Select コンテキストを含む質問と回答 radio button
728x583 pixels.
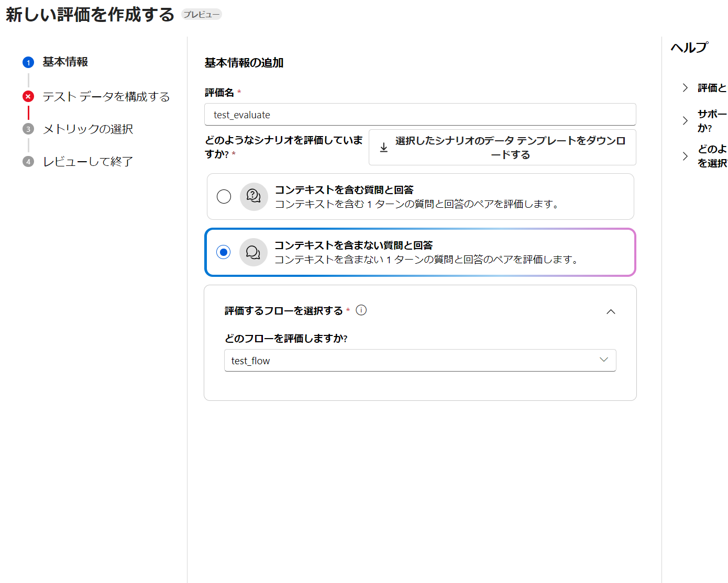tap(224, 196)
